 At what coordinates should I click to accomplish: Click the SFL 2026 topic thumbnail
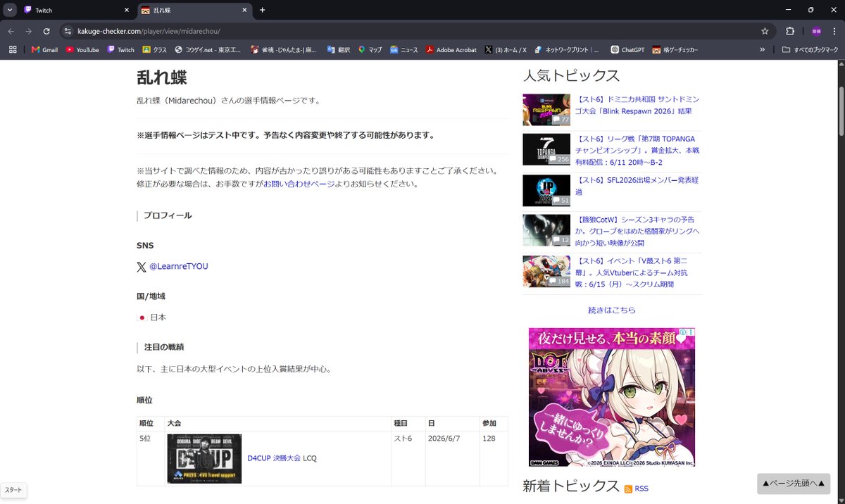pos(546,190)
